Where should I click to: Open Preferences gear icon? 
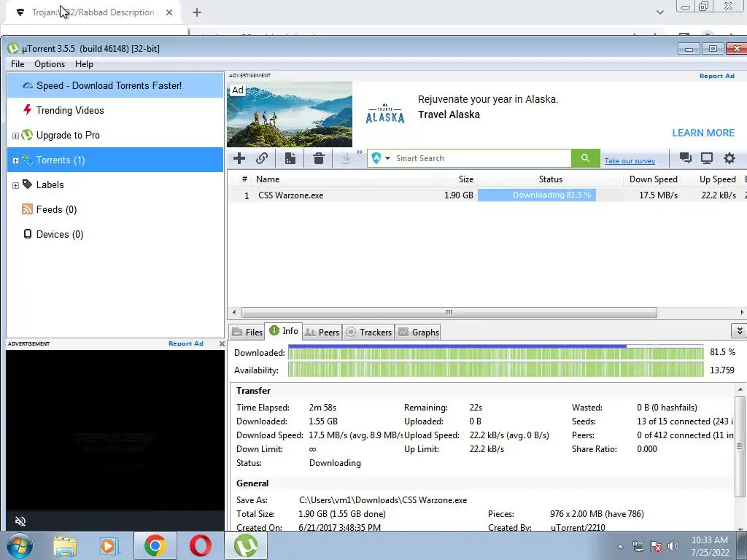pos(729,158)
